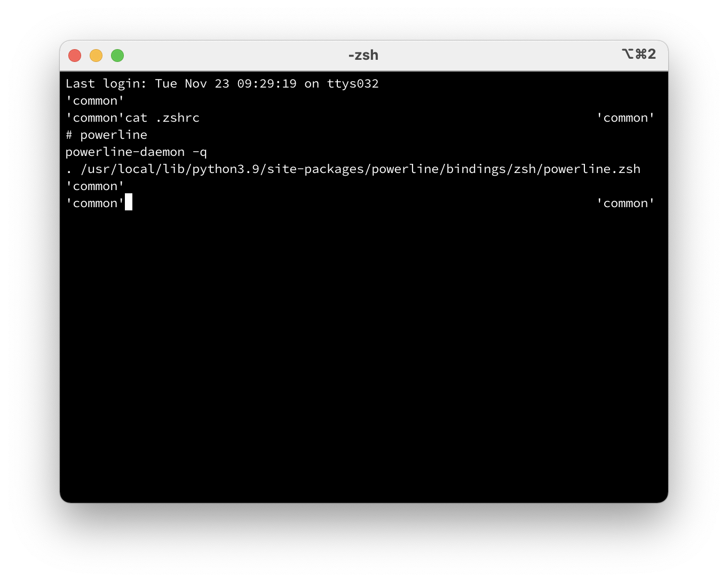
Task: Click the numeral 2 in the title bar badge
Action: pos(652,54)
